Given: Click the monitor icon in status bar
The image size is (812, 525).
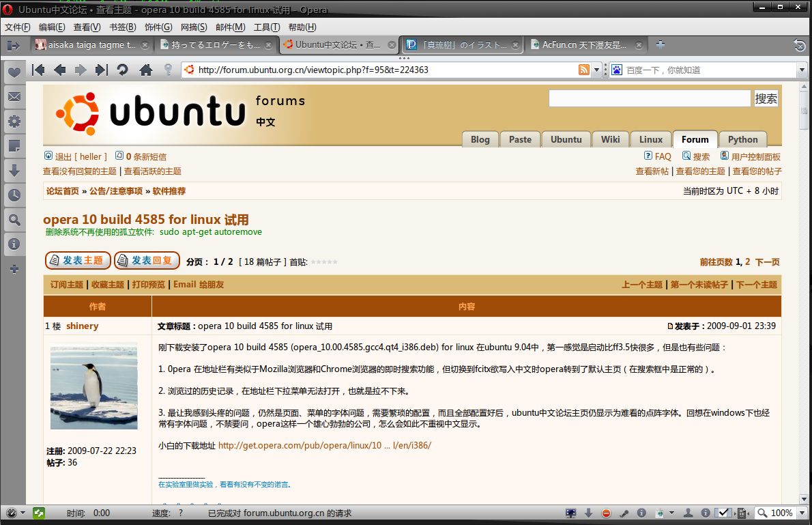Looking at the screenshot, I should [570, 513].
